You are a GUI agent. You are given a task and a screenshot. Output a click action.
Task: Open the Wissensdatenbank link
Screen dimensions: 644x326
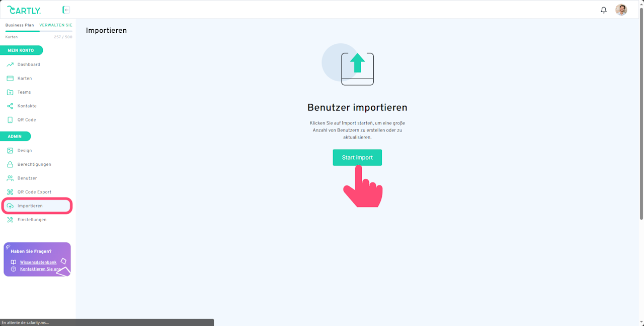(x=38, y=263)
